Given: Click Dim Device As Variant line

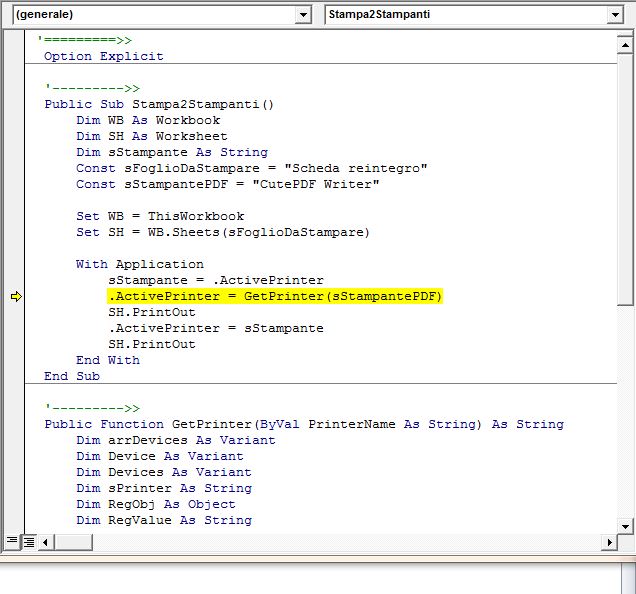Looking at the screenshot, I should [x=160, y=456].
